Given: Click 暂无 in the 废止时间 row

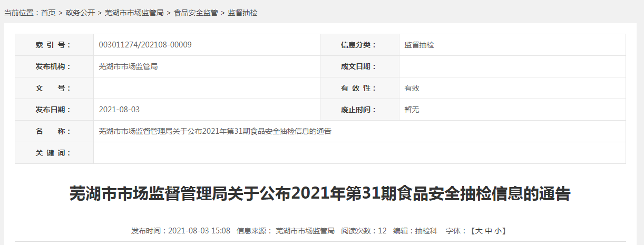Looking at the screenshot, I should (x=412, y=110).
